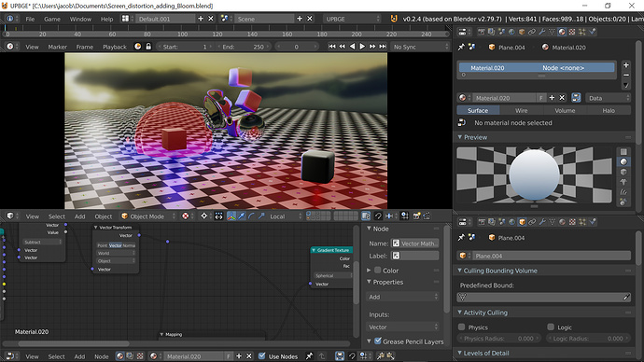Open the Add operation dropdown in node properties

tap(402, 297)
